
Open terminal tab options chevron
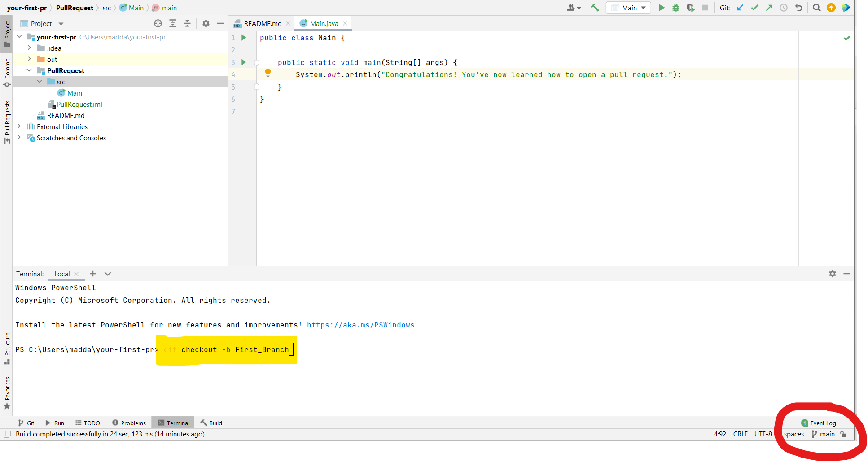pos(108,274)
